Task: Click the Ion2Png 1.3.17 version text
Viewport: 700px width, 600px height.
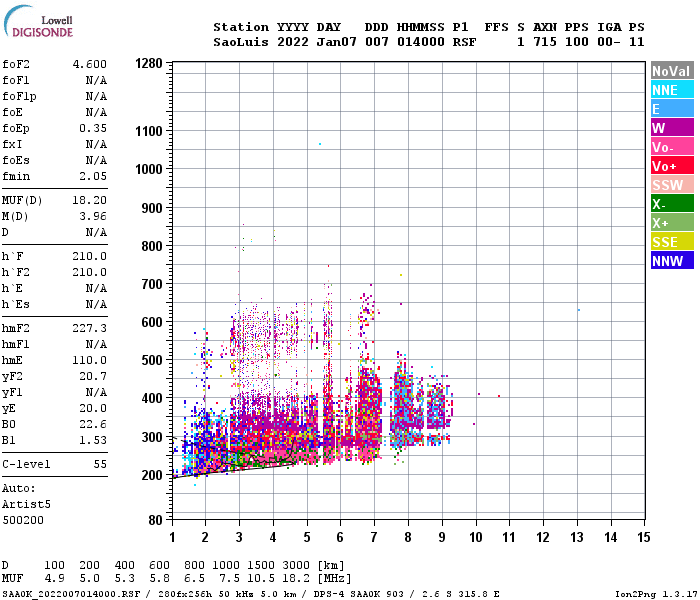Action: pos(656,594)
